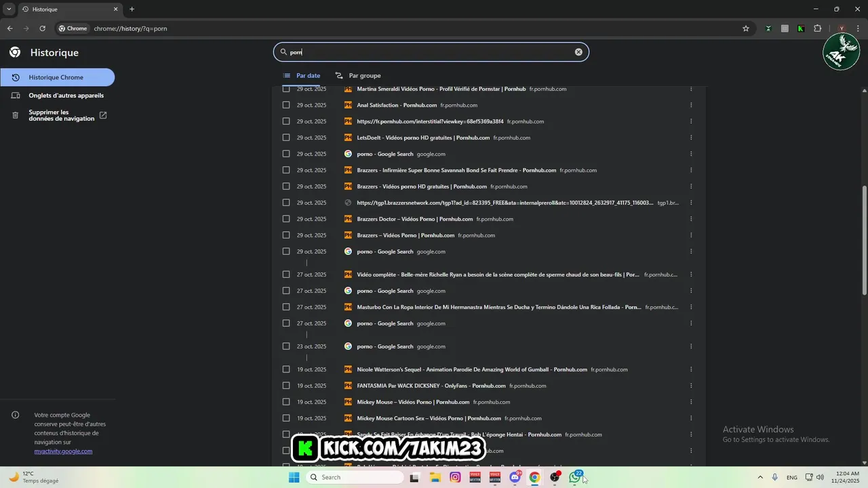Tick the checkbox of the interstitial?viewkey URL row
This screenshot has height=488, width=868.
click(x=286, y=121)
